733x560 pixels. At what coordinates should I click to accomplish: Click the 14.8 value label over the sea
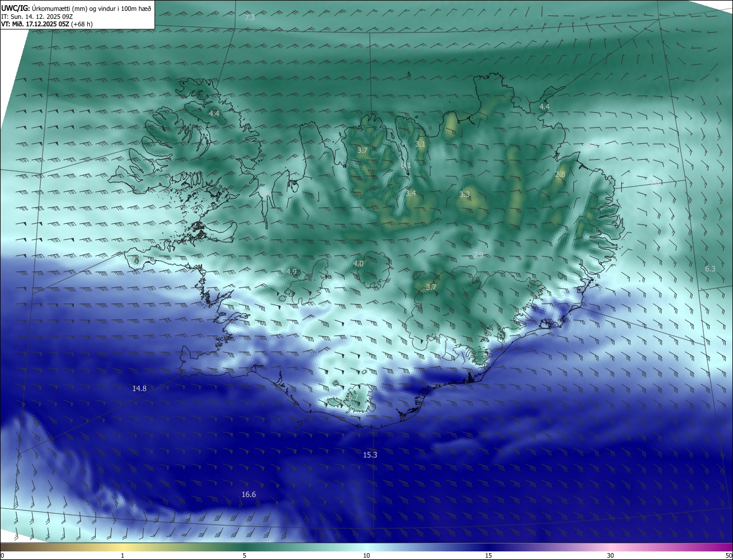point(139,388)
